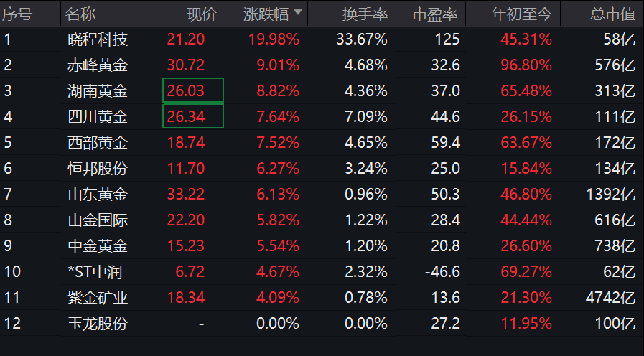Screen dimensions: 644x356
Task: Open the *ST中润 stock entry
Action: point(97,271)
